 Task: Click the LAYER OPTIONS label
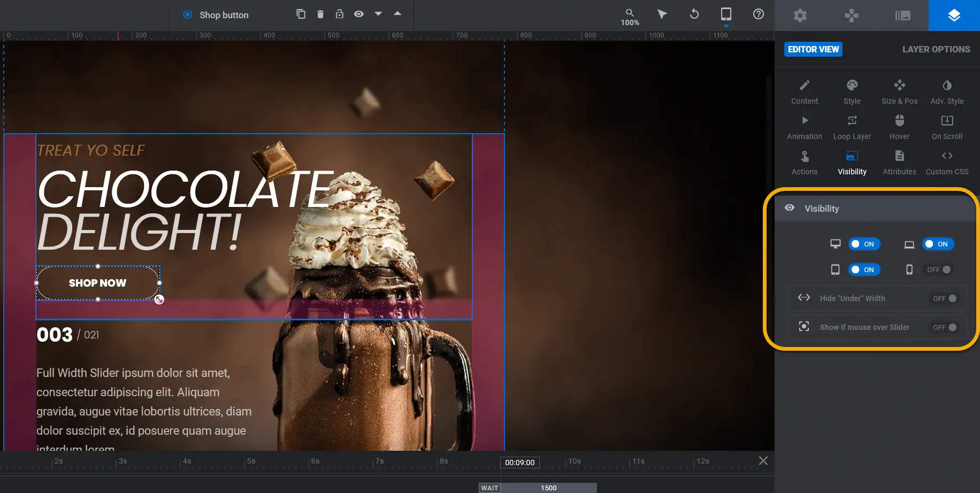point(936,49)
